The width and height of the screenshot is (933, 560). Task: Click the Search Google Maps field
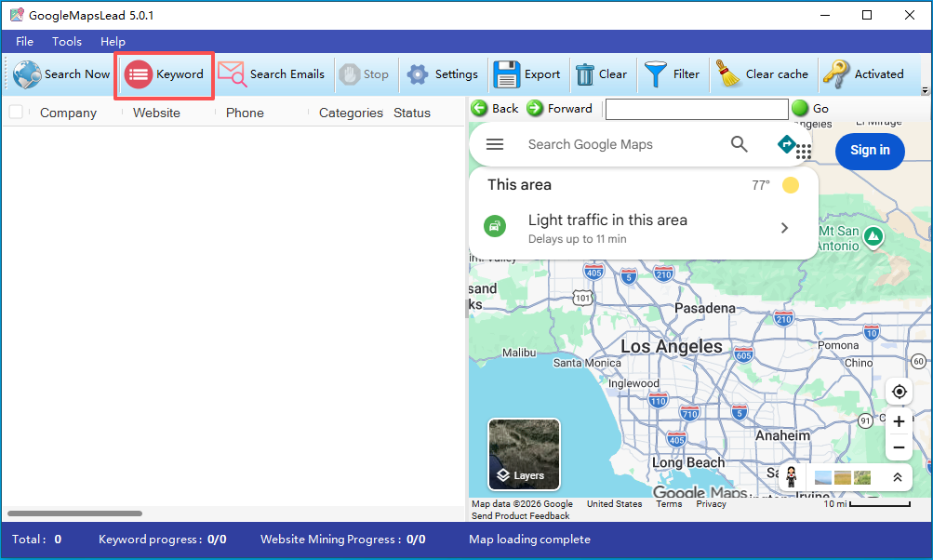point(619,144)
